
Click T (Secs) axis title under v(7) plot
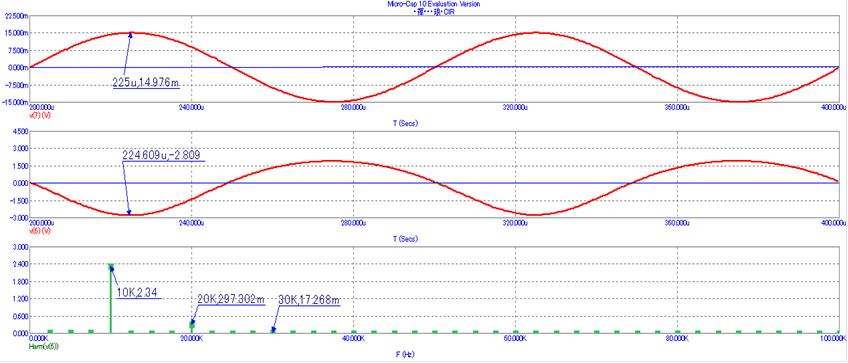point(405,123)
